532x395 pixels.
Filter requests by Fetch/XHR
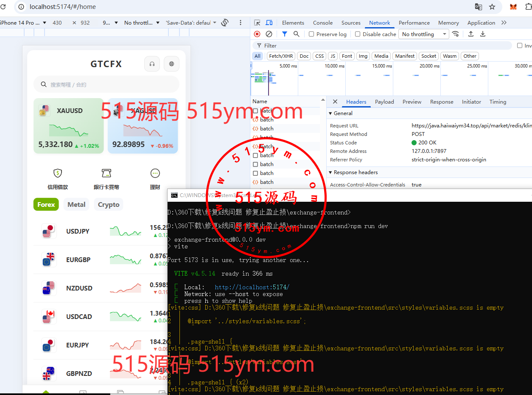[x=281, y=56]
